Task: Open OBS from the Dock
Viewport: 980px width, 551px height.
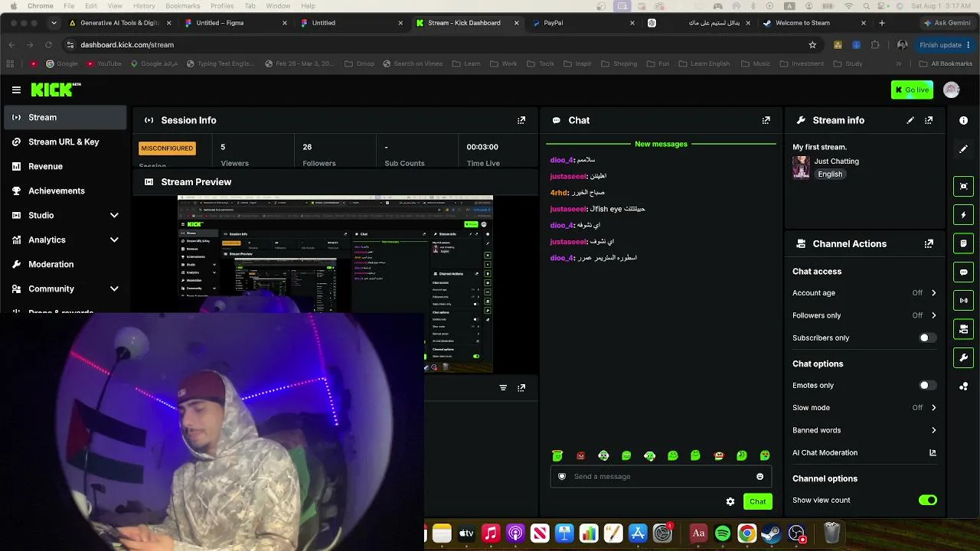Action: click(797, 533)
